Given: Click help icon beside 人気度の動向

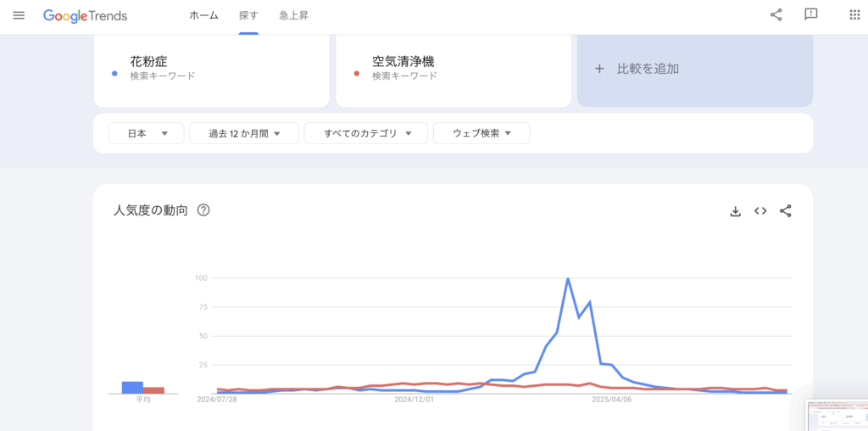Looking at the screenshot, I should 203,210.
